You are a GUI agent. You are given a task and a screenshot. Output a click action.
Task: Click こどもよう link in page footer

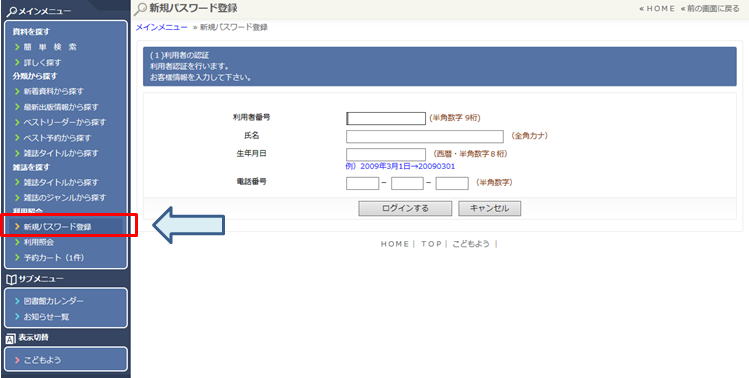point(471,244)
